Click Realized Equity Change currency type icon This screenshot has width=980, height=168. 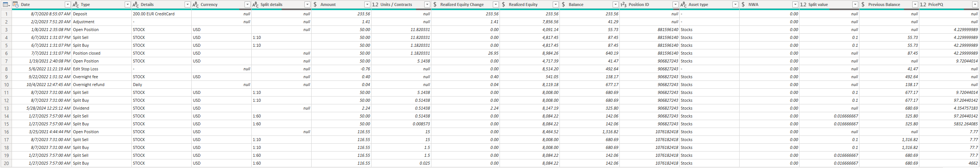[435, 4]
